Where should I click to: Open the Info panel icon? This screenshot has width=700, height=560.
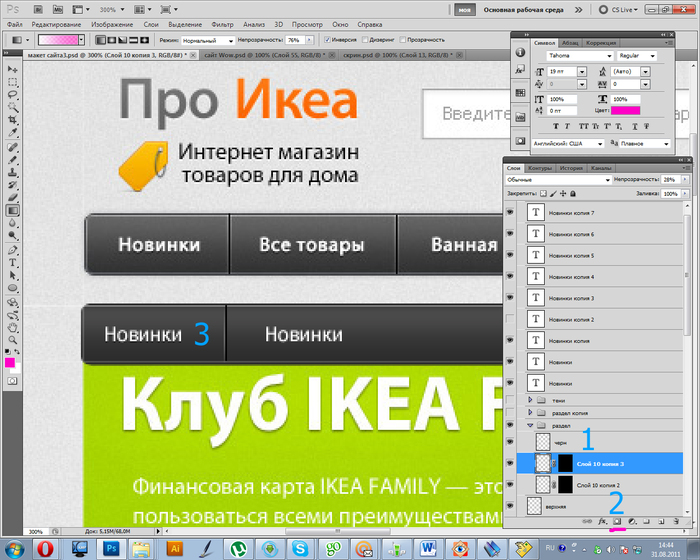(520, 52)
